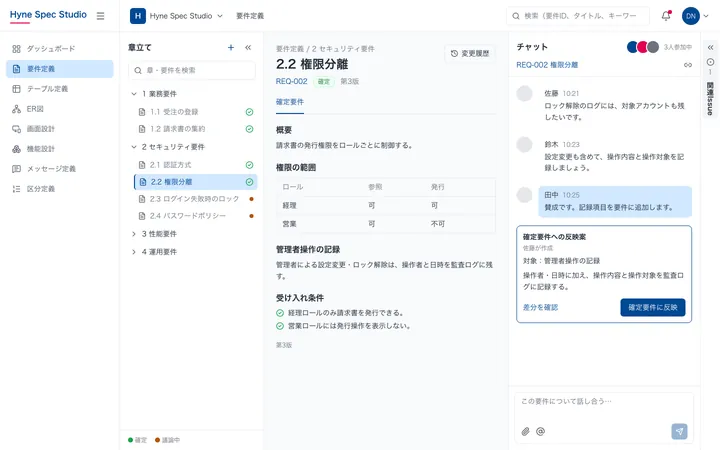Click the issue circle icon on the right rail
Image resolution: width=720 pixels, height=450 pixels.
[x=710, y=62]
